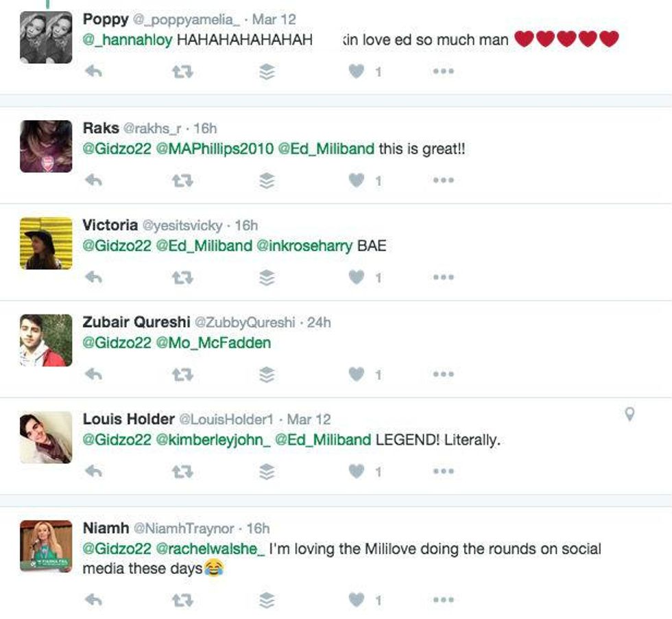Retweet Raks's "this is great!!" tweet
Image resolution: width=672 pixels, height=619 pixels.
pyautogui.click(x=182, y=180)
